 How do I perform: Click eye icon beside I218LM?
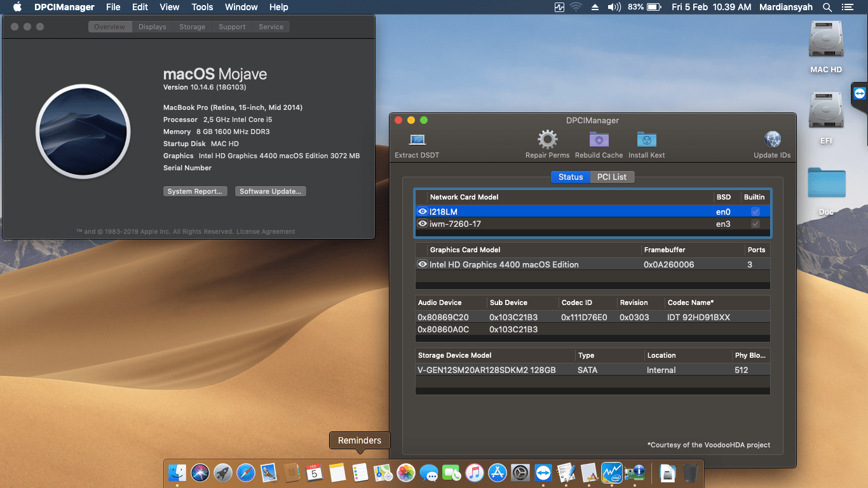click(422, 212)
